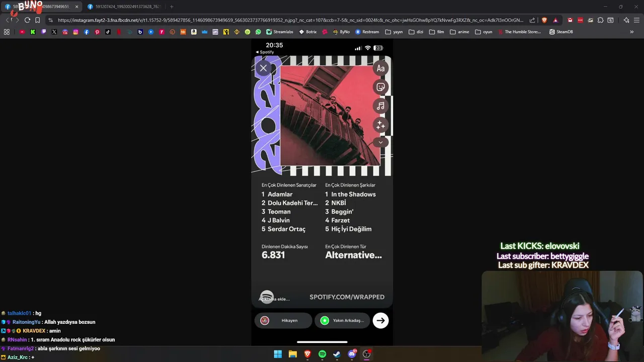Open Steam from the taskbar
644x362 pixels.
337,354
